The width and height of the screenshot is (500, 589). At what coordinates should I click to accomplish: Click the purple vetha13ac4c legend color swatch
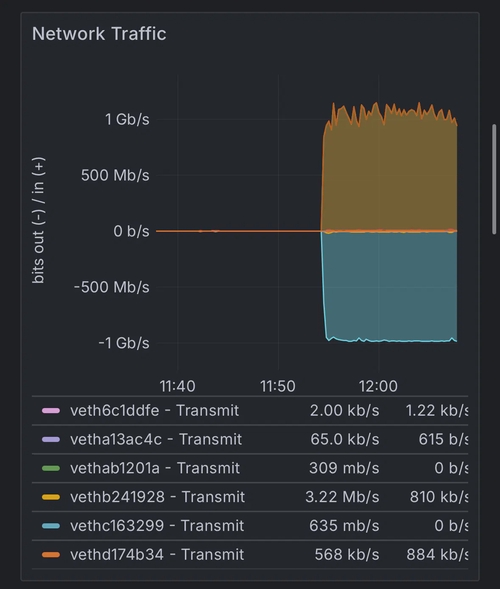51,439
